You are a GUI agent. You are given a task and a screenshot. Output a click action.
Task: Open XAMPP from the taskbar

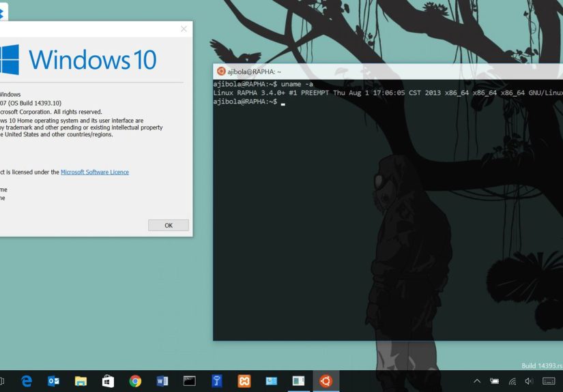coord(244,381)
